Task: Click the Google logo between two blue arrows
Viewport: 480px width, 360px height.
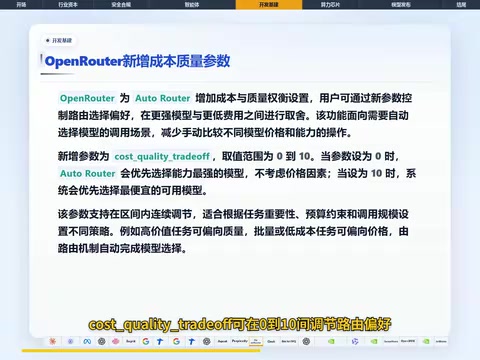Action: click(x=176, y=341)
